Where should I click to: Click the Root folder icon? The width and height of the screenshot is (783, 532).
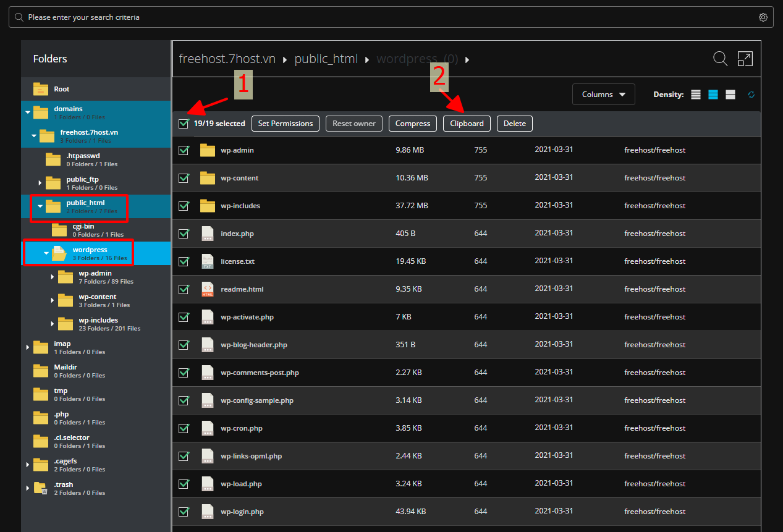[x=41, y=89]
